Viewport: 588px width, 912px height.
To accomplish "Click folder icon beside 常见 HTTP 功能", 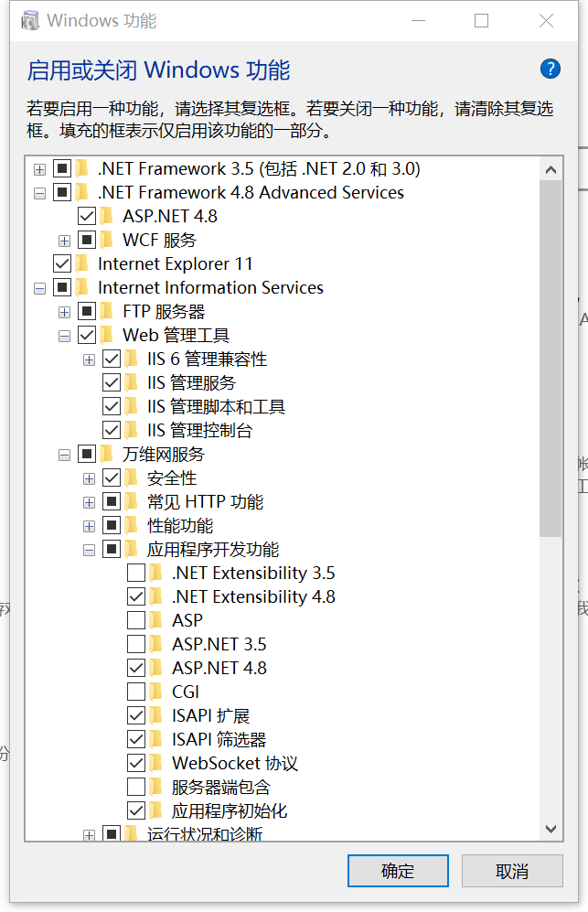I will pos(132,501).
